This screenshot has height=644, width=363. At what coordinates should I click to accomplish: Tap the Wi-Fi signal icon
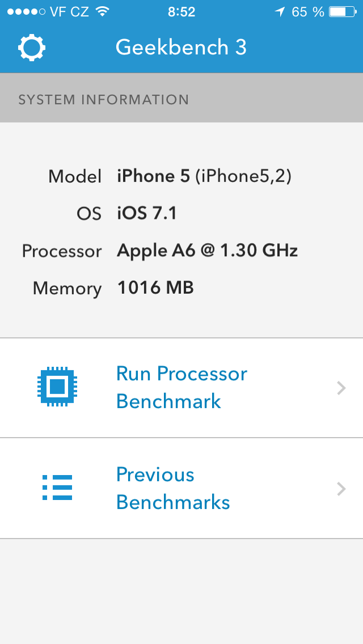click(x=102, y=12)
